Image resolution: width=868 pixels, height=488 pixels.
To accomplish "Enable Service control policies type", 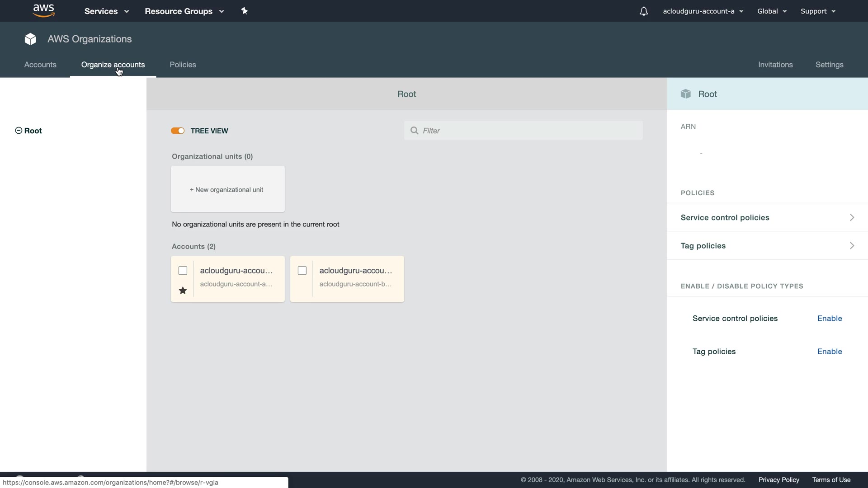I will (x=829, y=319).
